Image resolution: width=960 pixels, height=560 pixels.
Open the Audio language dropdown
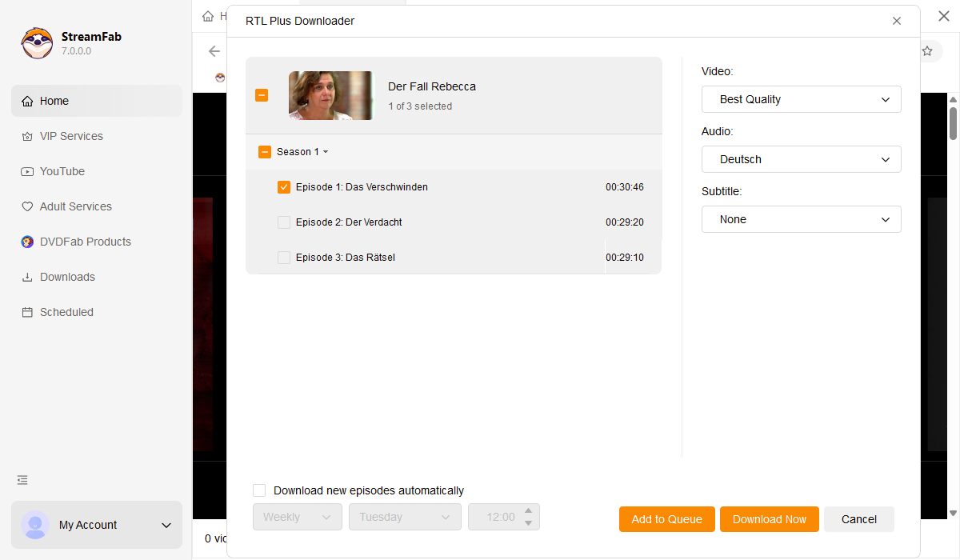pos(801,159)
